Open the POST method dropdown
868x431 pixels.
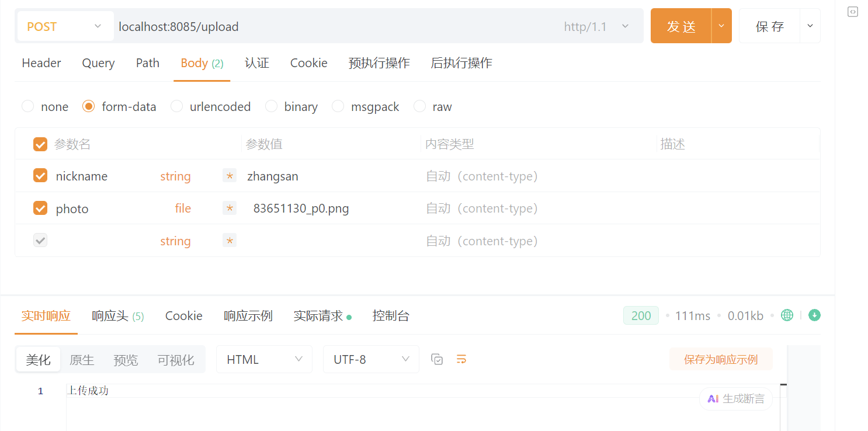point(65,26)
